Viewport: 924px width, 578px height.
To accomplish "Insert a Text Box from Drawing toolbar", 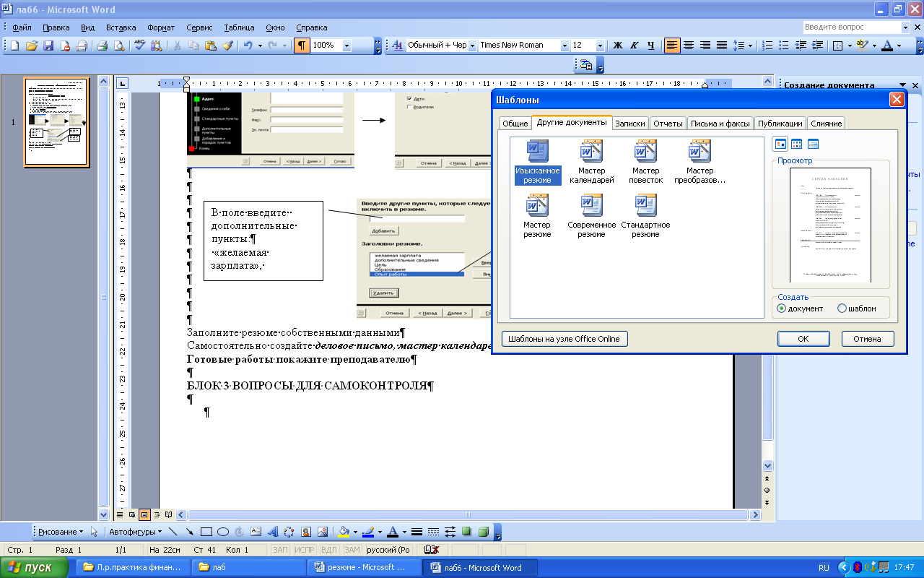I will (256, 532).
